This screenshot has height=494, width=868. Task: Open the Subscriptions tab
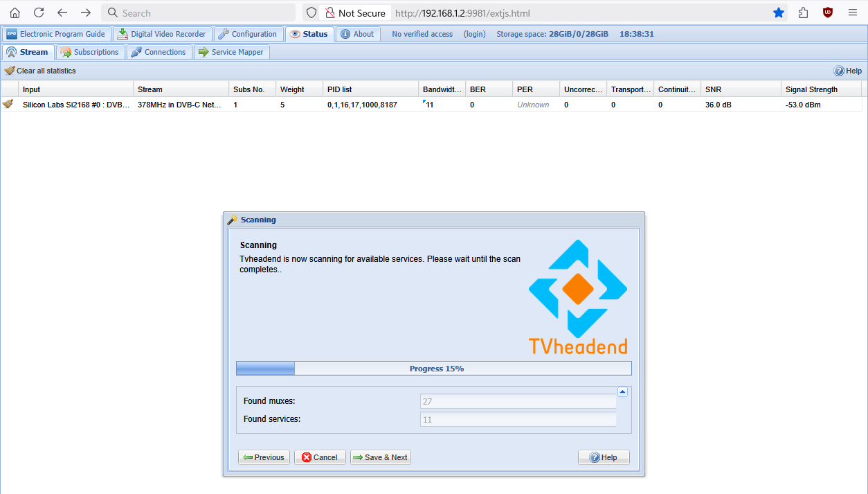90,52
